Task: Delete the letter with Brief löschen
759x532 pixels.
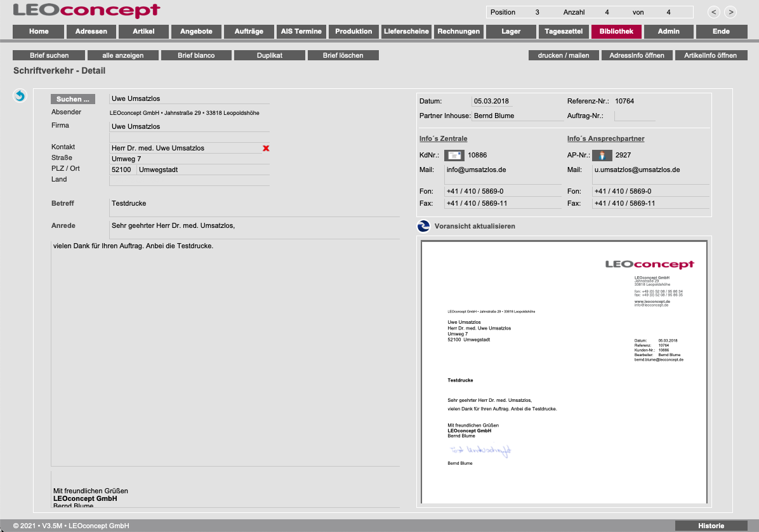Action: (x=343, y=56)
